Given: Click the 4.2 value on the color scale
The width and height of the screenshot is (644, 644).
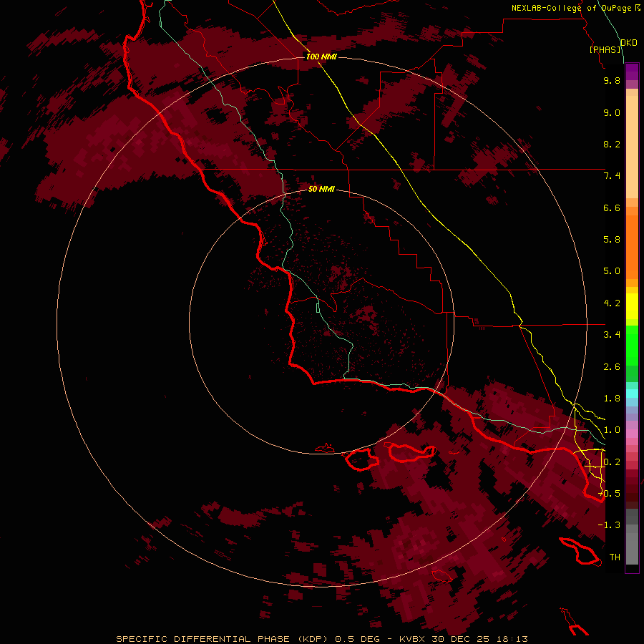Looking at the screenshot, I should click(612, 303).
